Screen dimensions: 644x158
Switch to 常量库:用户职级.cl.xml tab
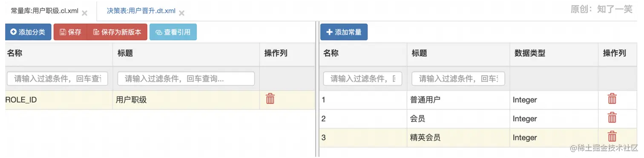[x=45, y=11]
